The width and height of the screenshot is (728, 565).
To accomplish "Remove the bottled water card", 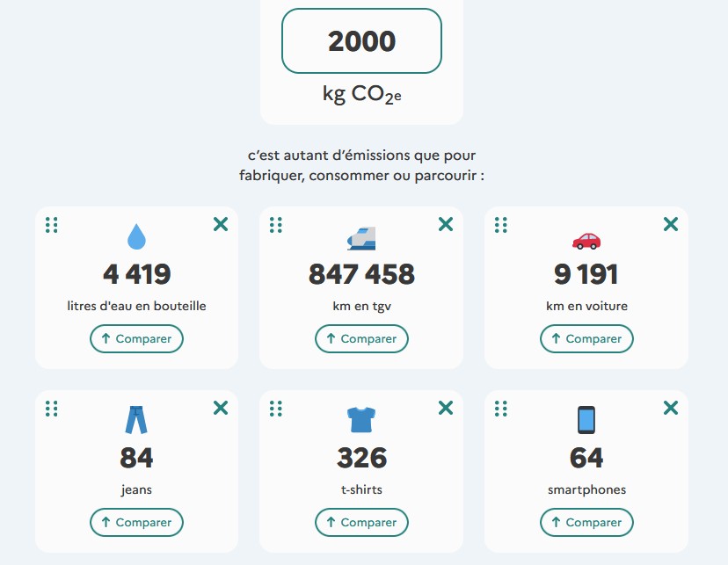I will [x=221, y=224].
